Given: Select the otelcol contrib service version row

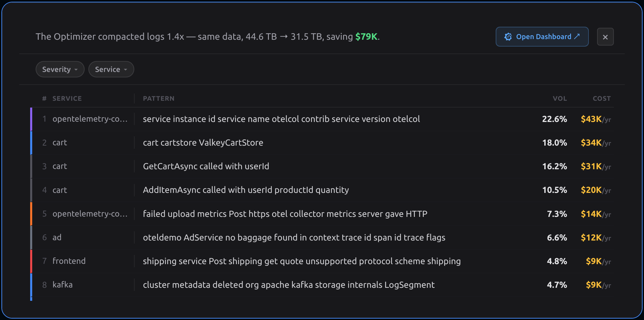Looking at the screenshot, I should (281, 119).
